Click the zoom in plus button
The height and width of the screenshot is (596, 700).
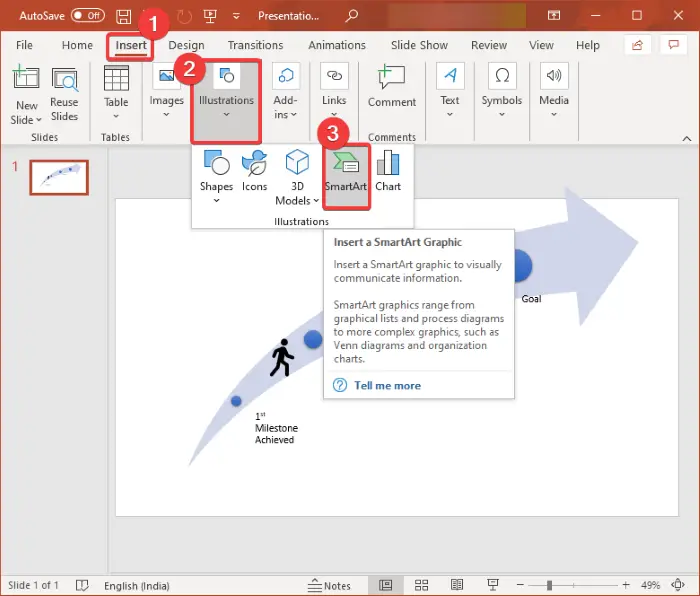tap(626, 585)
